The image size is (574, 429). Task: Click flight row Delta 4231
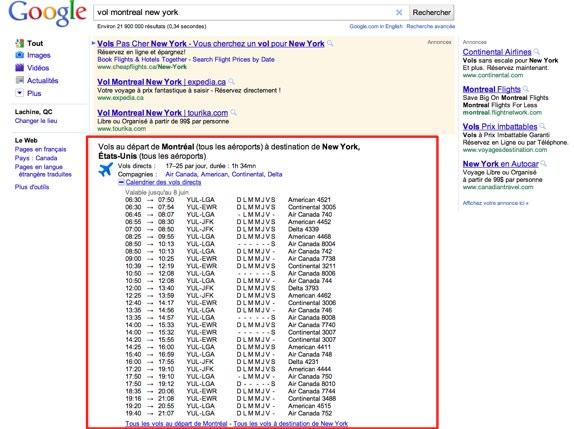pyautogui.click(x=222, y=362)
